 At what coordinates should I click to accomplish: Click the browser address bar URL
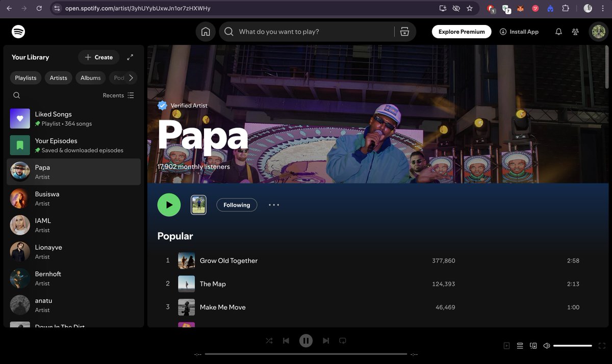138,9
